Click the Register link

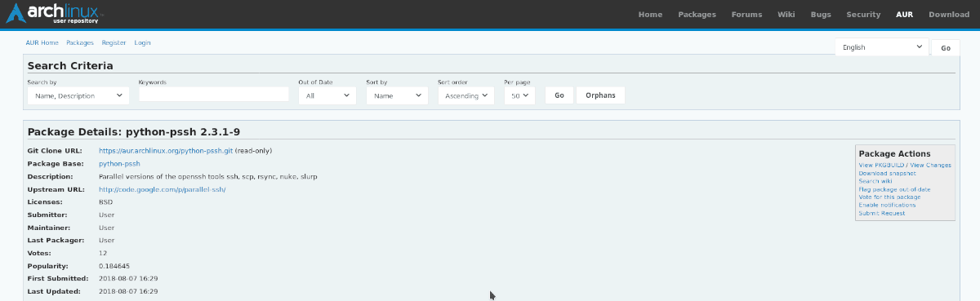click(x=114, y=42)
